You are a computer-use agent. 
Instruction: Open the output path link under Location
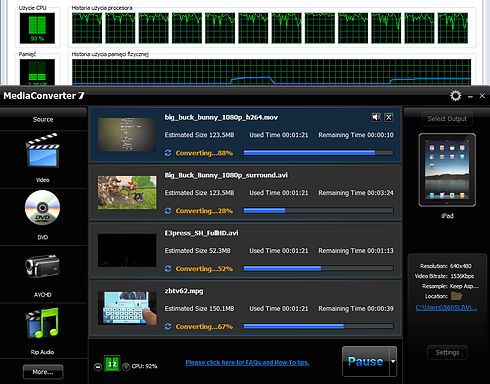446,308
